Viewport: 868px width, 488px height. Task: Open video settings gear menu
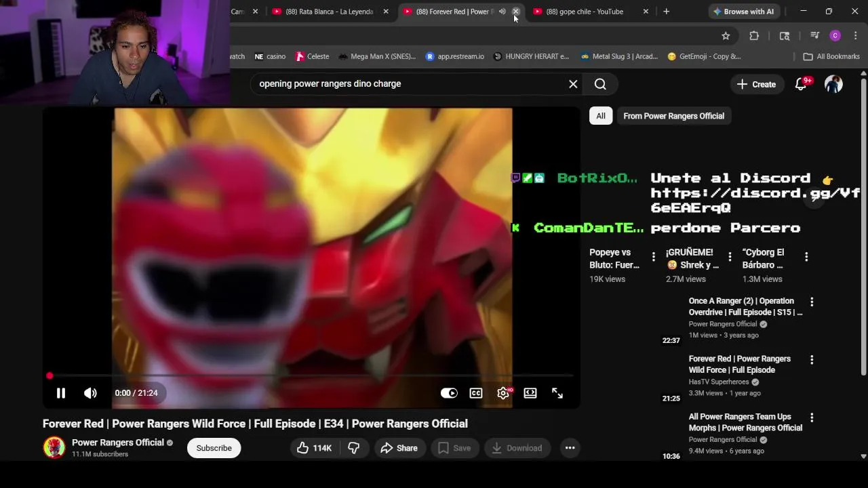(503, 393)
